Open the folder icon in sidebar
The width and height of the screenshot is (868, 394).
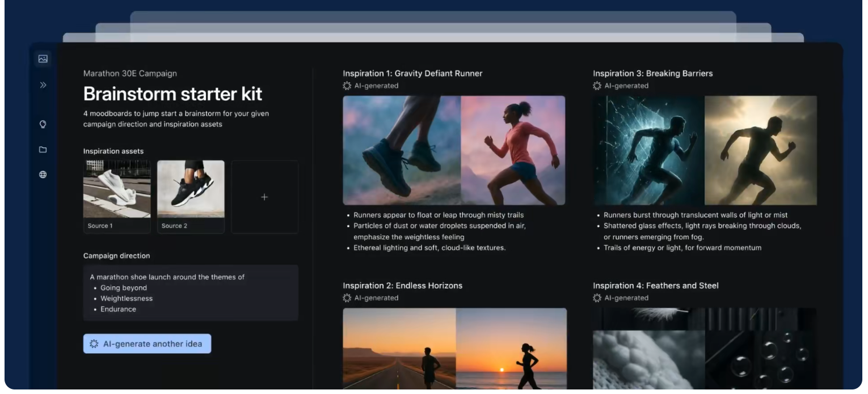pos(43,150)
